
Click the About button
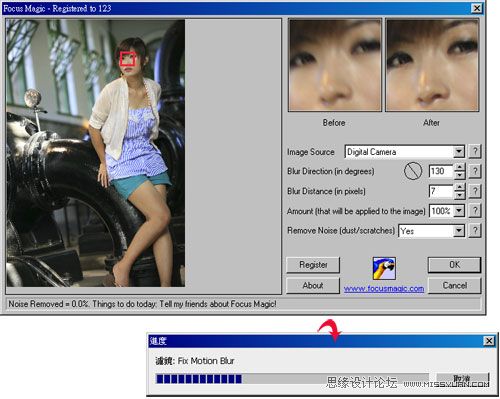tap(313, 286)
